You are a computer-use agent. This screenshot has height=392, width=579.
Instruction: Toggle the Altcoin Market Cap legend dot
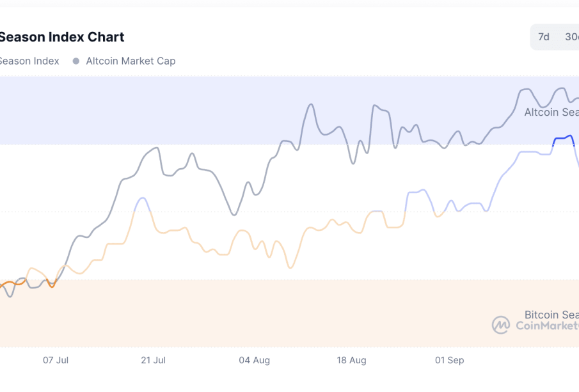(76, 61)
